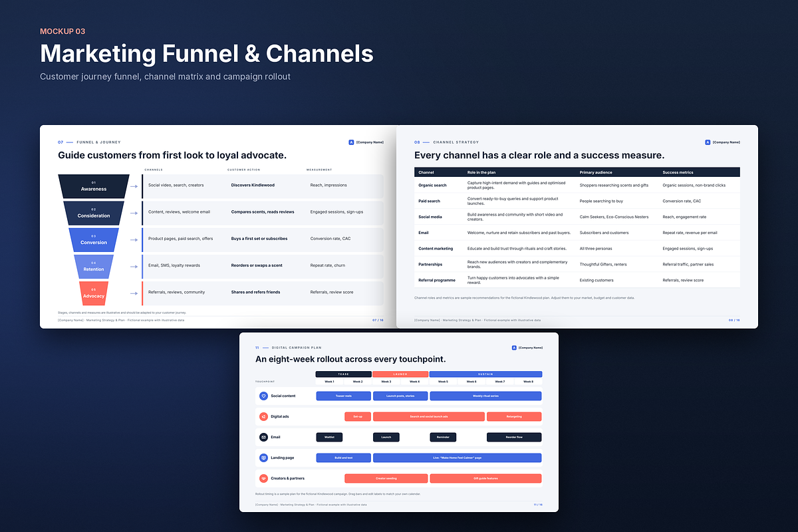Click the handshake icon beside Creators & partners

[263, 478]
